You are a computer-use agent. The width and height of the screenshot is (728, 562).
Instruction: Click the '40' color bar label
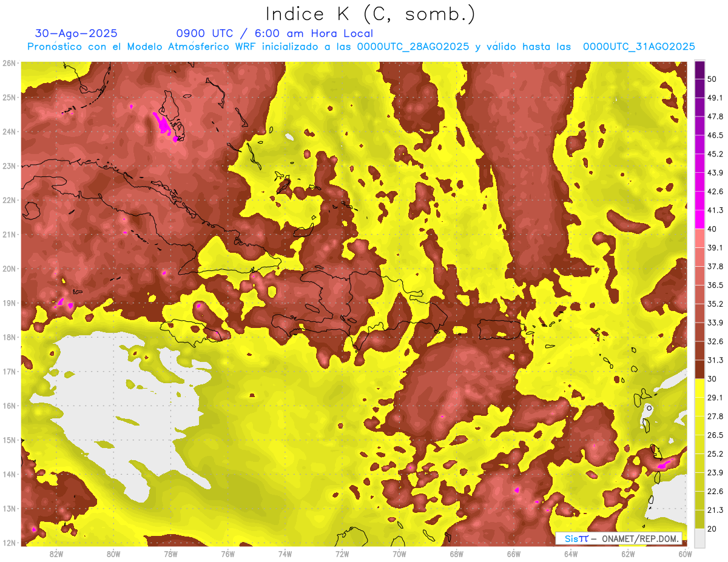click(x=712, y=229)
